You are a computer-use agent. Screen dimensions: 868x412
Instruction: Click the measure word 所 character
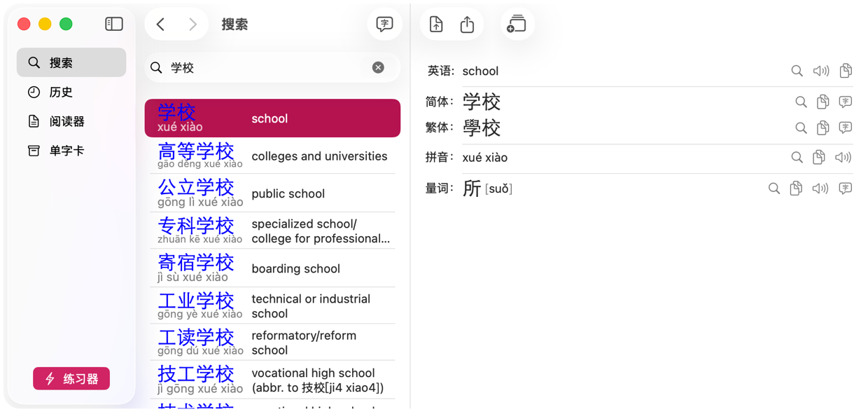point(472,188)
